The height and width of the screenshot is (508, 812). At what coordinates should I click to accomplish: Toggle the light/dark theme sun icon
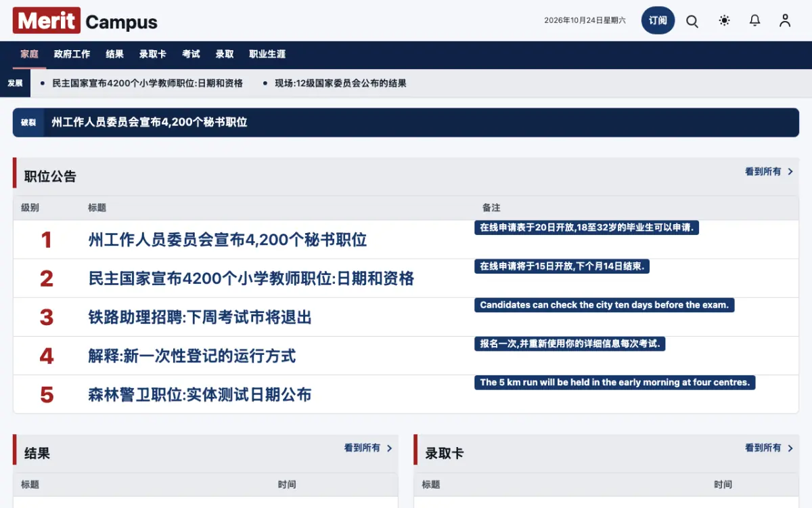(724, 21)
